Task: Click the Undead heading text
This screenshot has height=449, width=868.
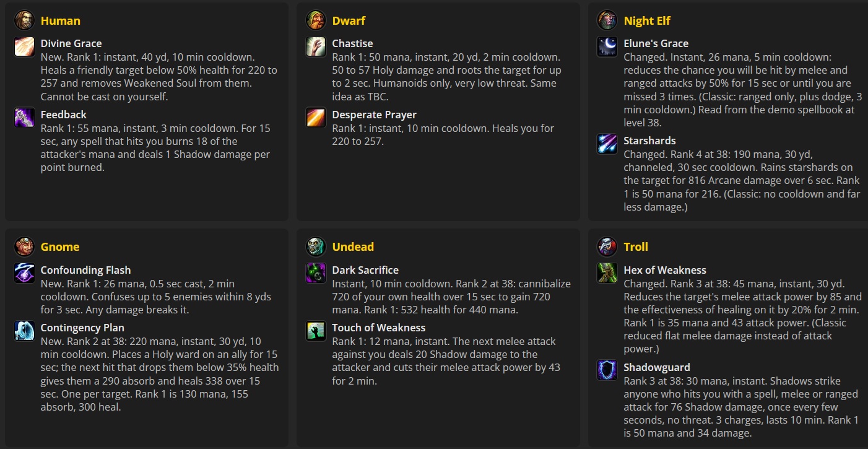Action: [353, 246]
